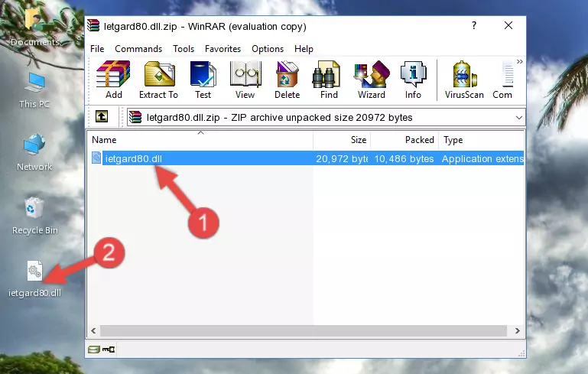The image size is (588, 374).
Task: Click the ietgard80.dll file icon in list
Action: (96, 158)
